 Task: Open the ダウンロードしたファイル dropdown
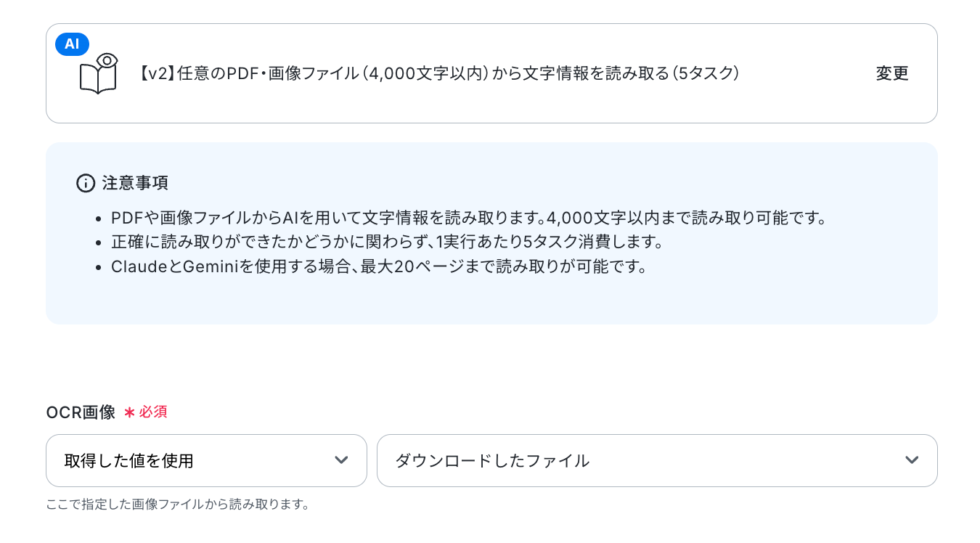(656, 460)
